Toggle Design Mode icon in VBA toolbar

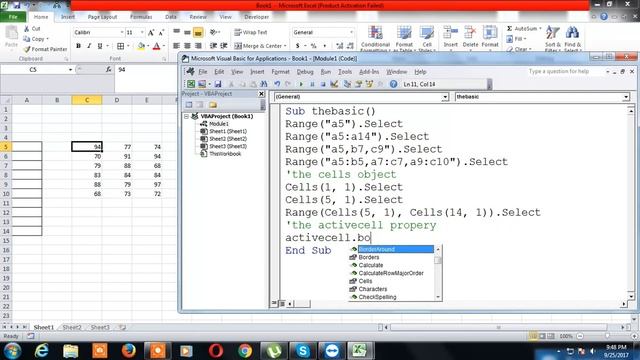tap(334, 84)
